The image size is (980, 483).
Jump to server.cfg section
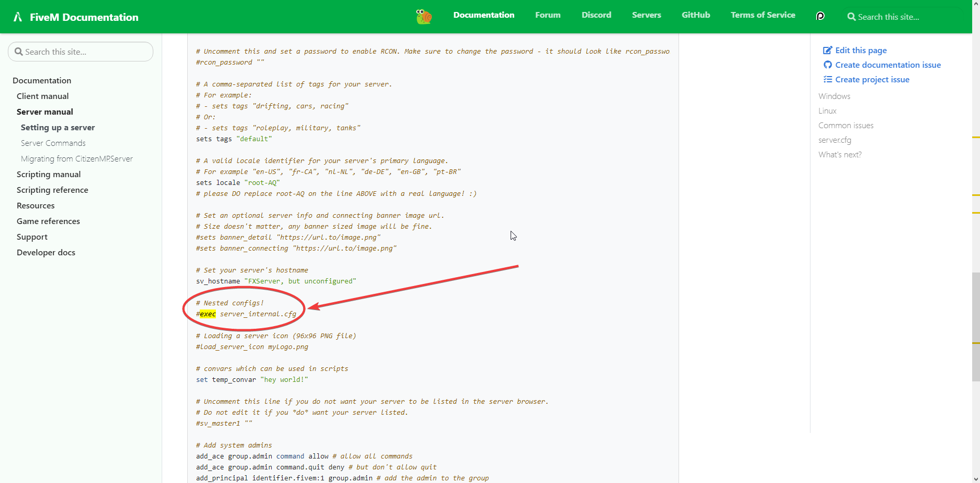[834, 140]
